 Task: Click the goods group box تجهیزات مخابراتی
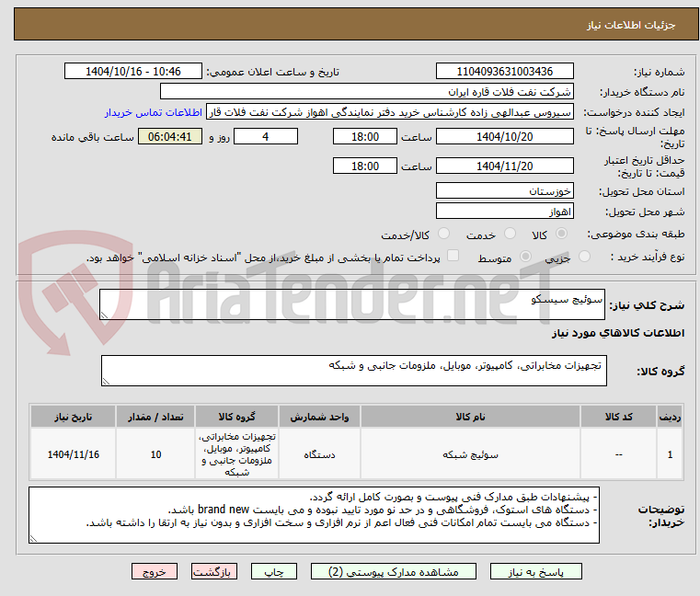point(353,371)
